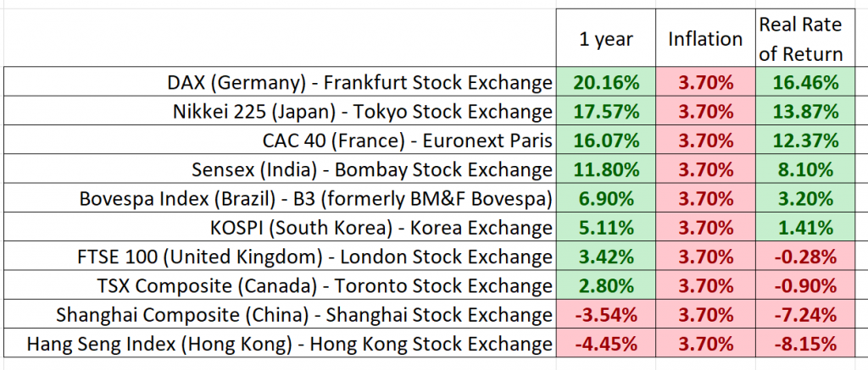Image resolution: width=868 pixels, height=370 pixels.
Task: Select the "Real Rate of Return" header cell
Action: (x=800, y=39)
